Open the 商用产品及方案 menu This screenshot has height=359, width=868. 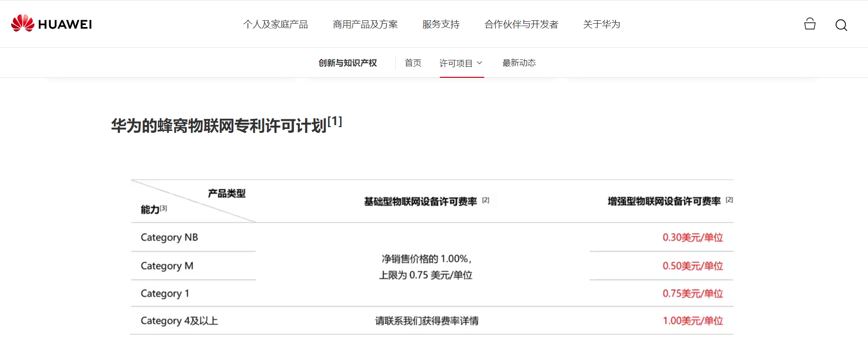[365, 24]
